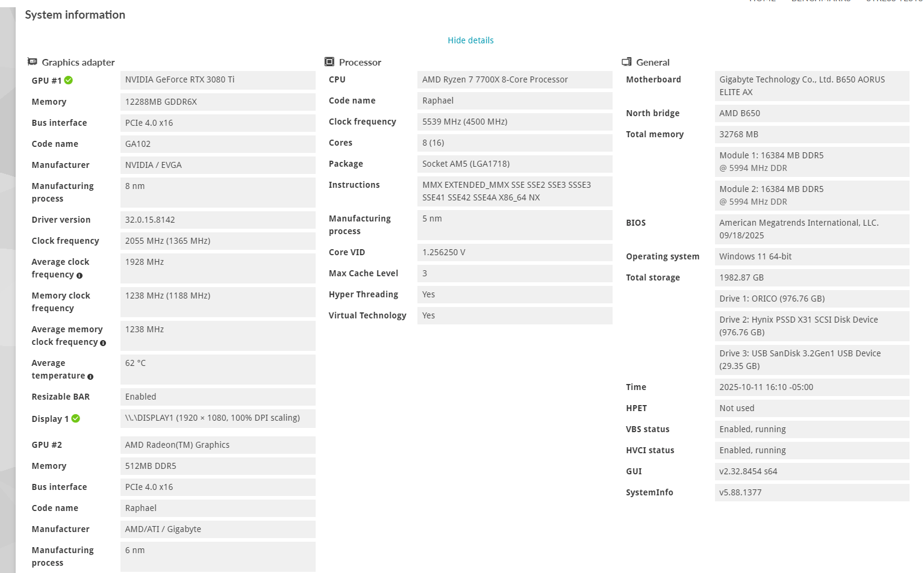The image size is (924, 573).
Task: Click the Virtual Technology 'Yes' value
Action: pyautogui.click(x=515, y=315)
